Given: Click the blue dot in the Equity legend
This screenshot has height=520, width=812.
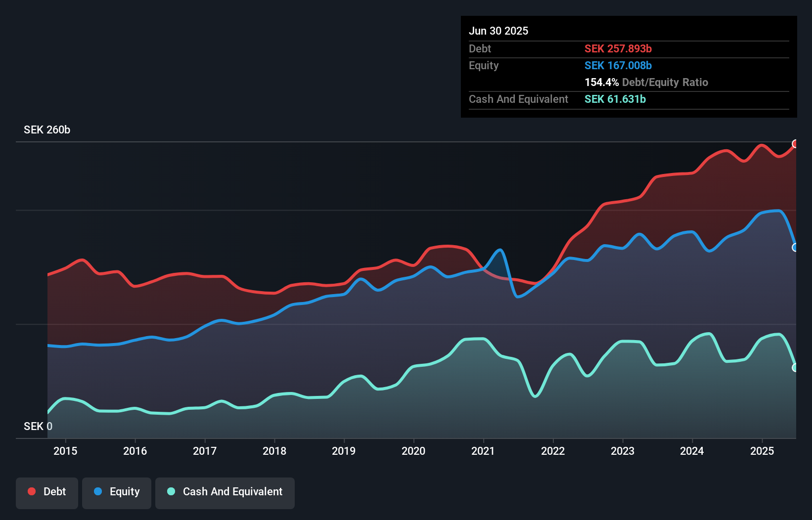Looking at the screenshot, I should pos(98,492).
